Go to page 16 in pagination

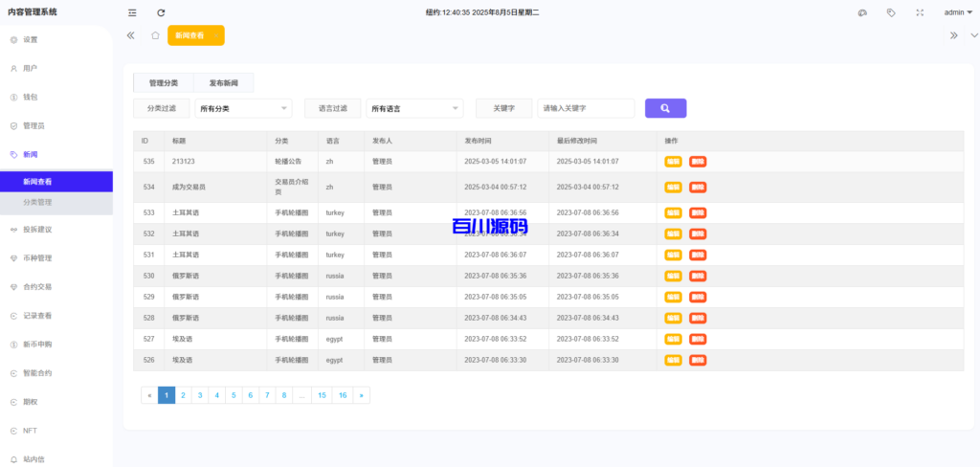[343, 395]
